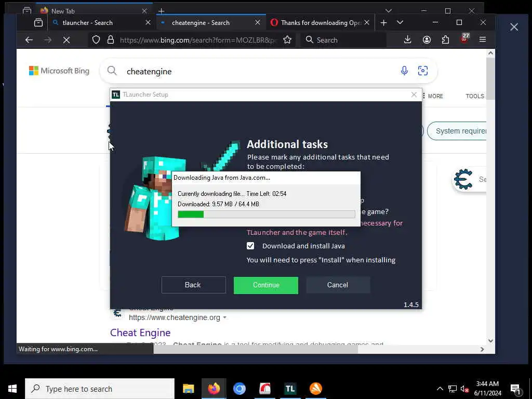
Task: Open the Firefox downloads panel icon
Action: pos(408,40)
